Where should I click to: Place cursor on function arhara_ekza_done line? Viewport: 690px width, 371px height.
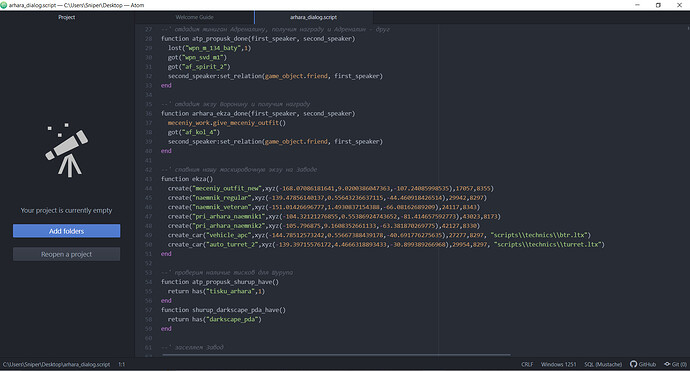258,114
